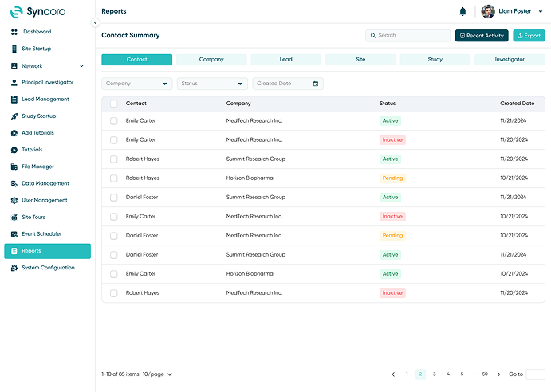
Task: Click the Company column header
Action: point(238,104)
